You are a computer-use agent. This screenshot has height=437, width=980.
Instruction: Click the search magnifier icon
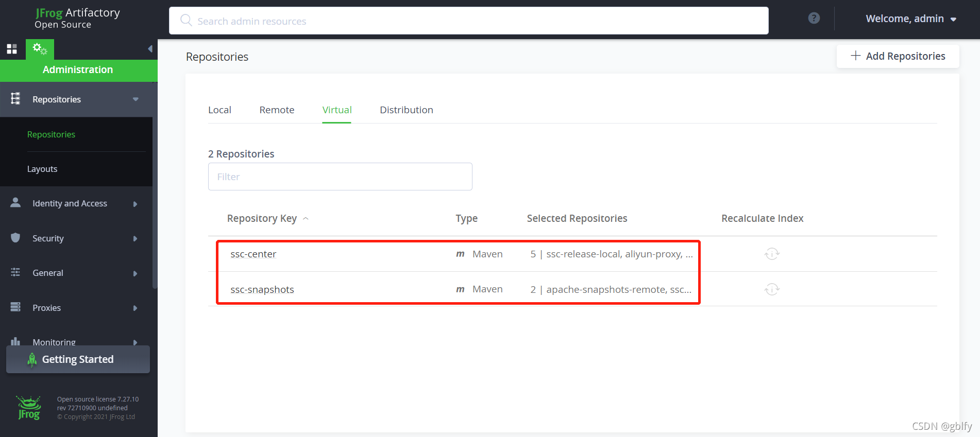186,20
